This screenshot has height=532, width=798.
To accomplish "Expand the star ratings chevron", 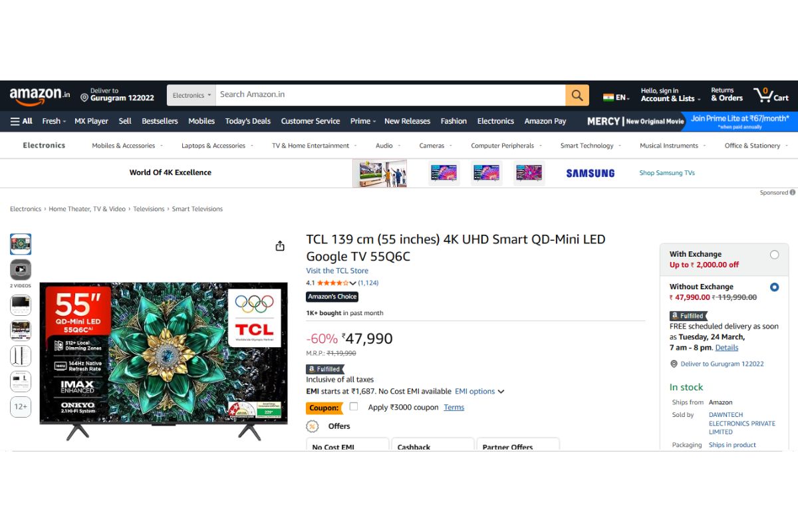I will coord(353,283).
